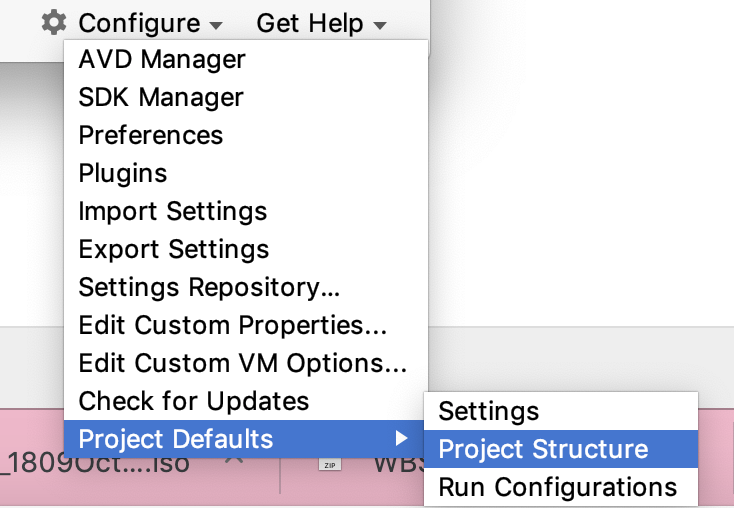Expand the Get Help dropdown
This screenshot has height=508, width=734.
coord(321,22)
